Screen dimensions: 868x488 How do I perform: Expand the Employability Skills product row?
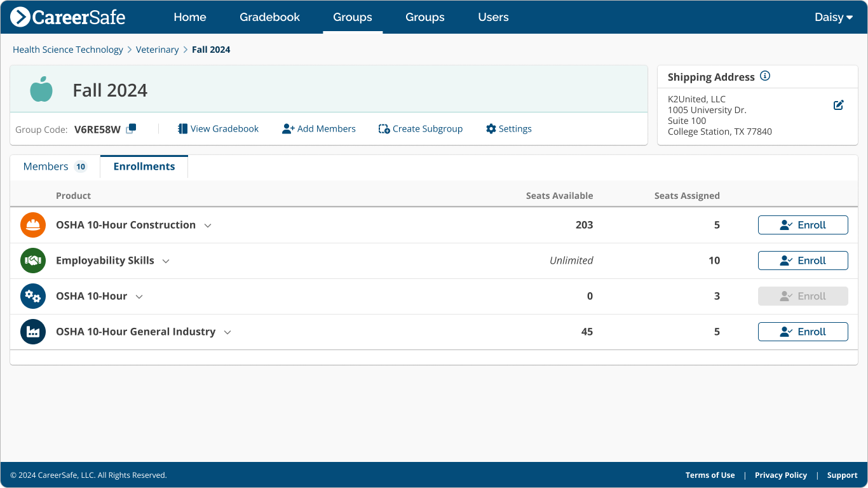coord(166,261)
